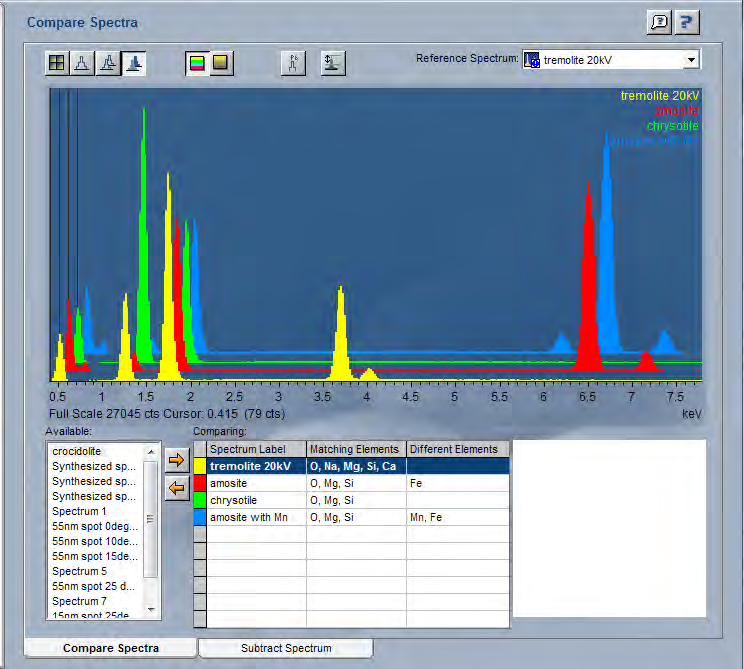The width and height of the screenshot is (744, 669).
Task: Select the tiled grid view icon
Action: [57, 63]
